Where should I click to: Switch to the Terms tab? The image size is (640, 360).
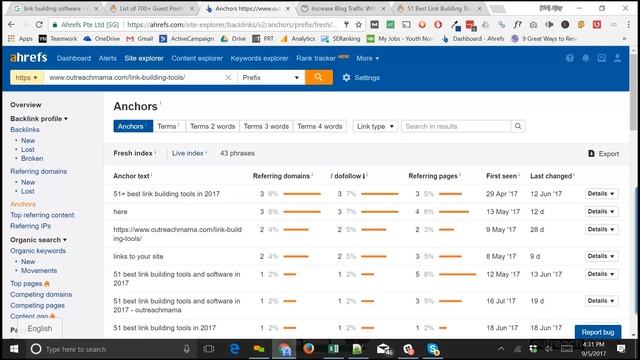168,126
